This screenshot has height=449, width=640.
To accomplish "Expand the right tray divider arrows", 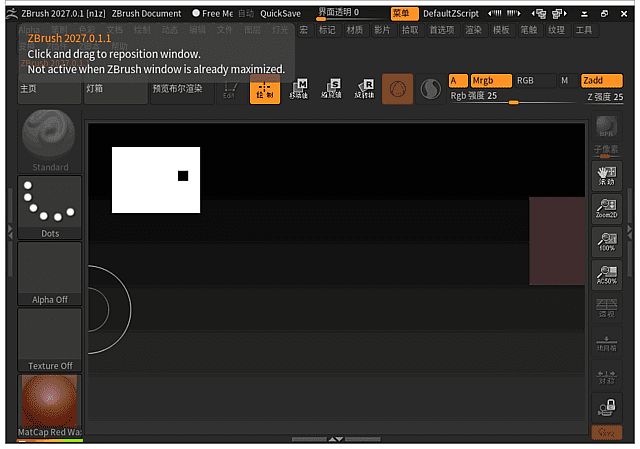I will pyautogui.click(x=630, y=231).
